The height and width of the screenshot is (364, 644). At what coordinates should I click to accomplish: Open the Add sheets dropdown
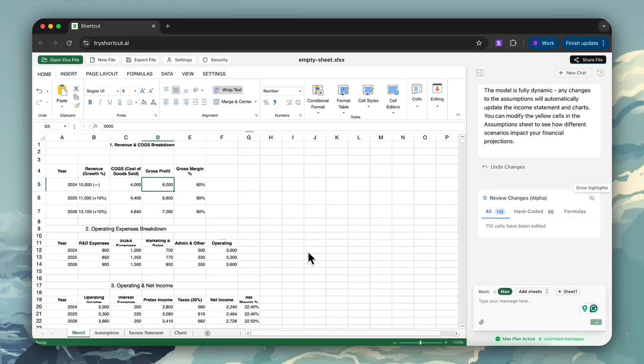click(533, 292)
